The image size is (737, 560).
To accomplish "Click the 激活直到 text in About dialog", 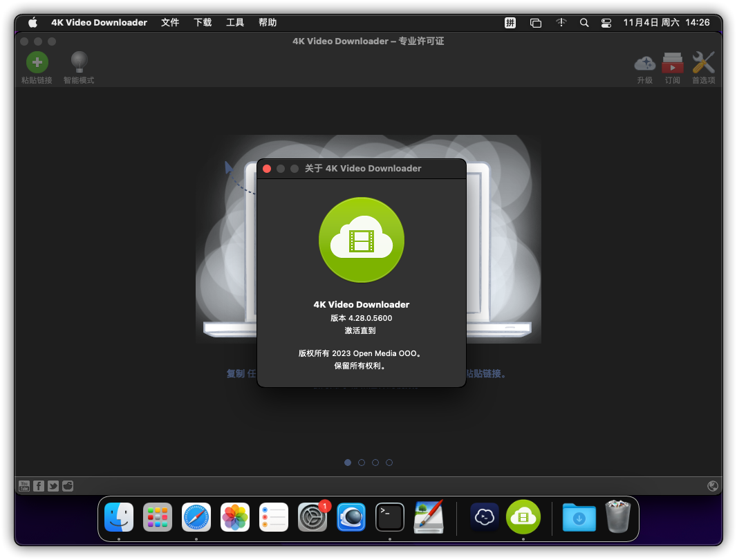I will (360, 330).
